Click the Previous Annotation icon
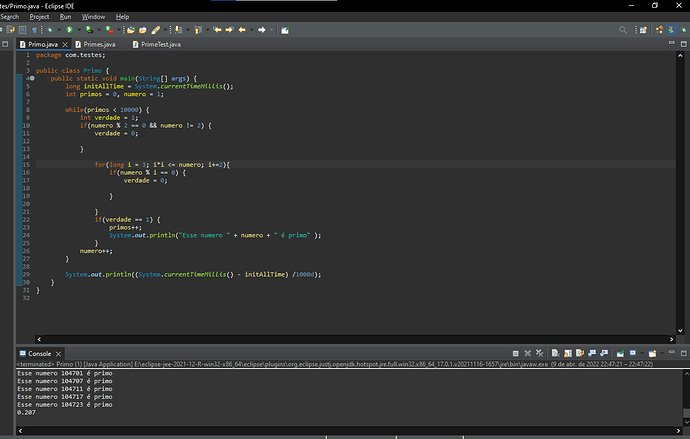This screenshot has width=690, height=439. click(198, 30)
